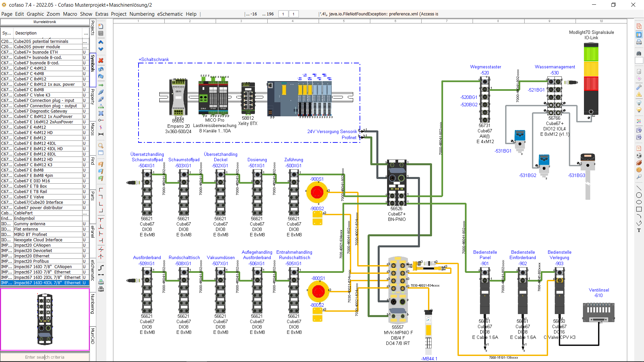Click the binoculars search icon on right sidebar
644x362 pixels.
point(639,53)
